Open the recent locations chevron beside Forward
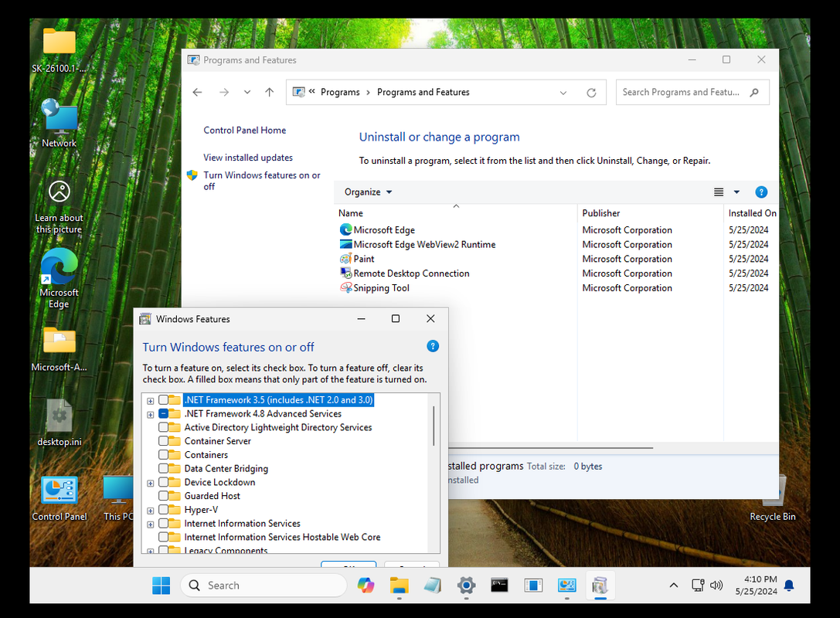This screenshot has width=840, height=618. pyautogui.click(x=247, y=92)
